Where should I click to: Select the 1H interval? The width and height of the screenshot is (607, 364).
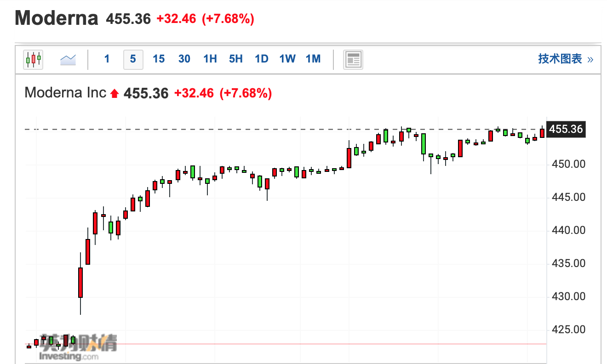(x=210, y=59)
